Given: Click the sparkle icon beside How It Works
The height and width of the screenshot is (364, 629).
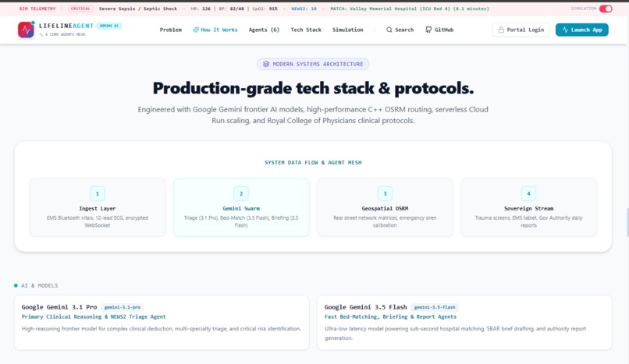Looking at the screenshot, I should (196, 30).
